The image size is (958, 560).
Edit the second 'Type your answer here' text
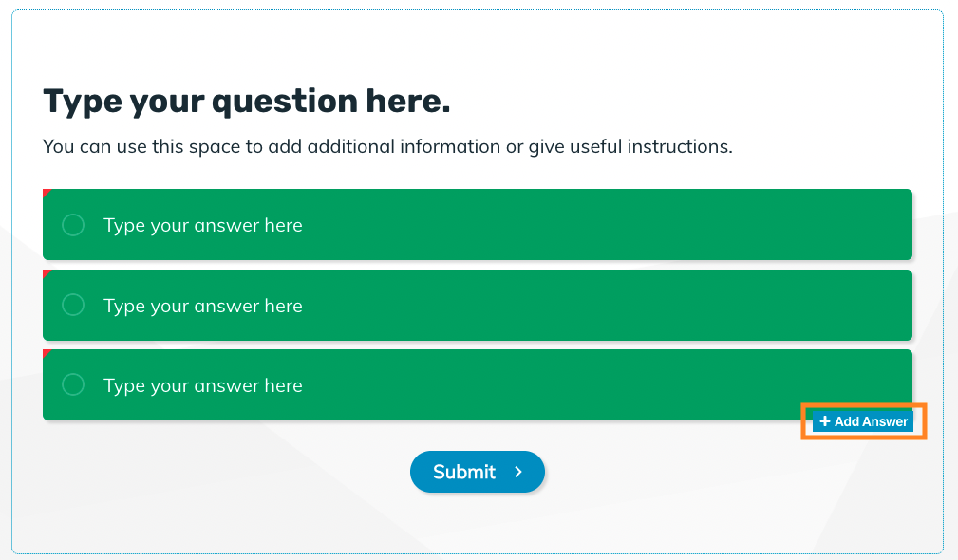pyautogui.click(x=203, y=306)
